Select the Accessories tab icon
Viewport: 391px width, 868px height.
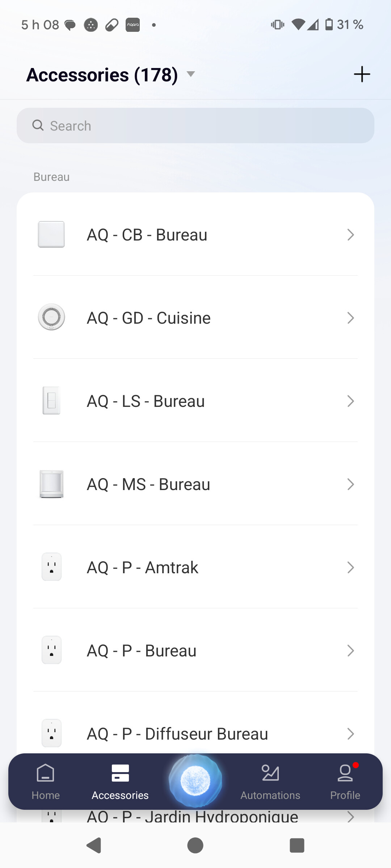click(120, 774)
